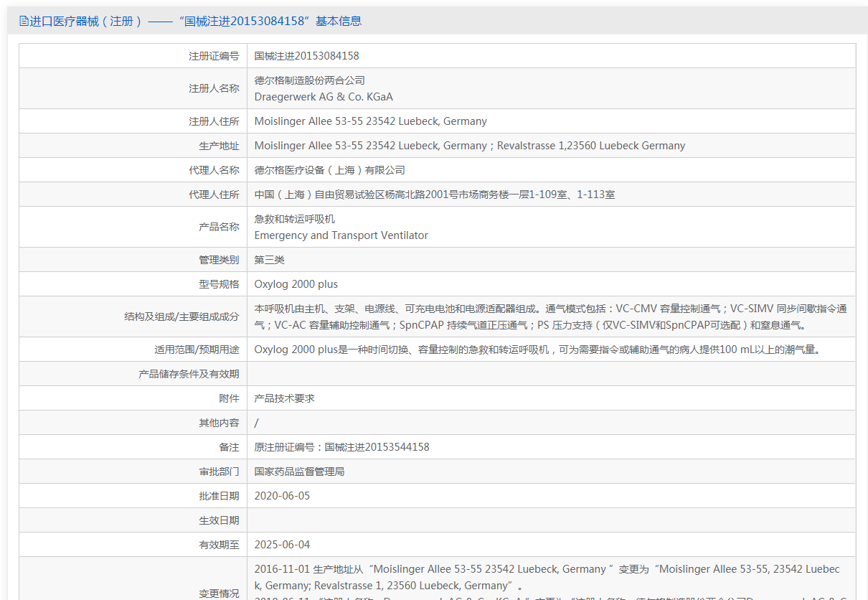Click the 代理人住所 label
This screenshot has height=600, width=868.
tap(214, 194)
